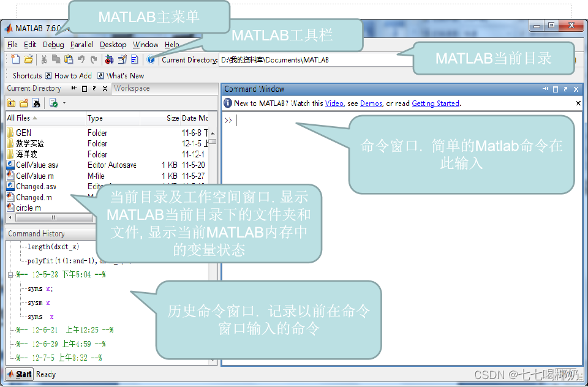Go up one folder level icon
The width and height of the screenshot is (588, 387).
(12, 103)
